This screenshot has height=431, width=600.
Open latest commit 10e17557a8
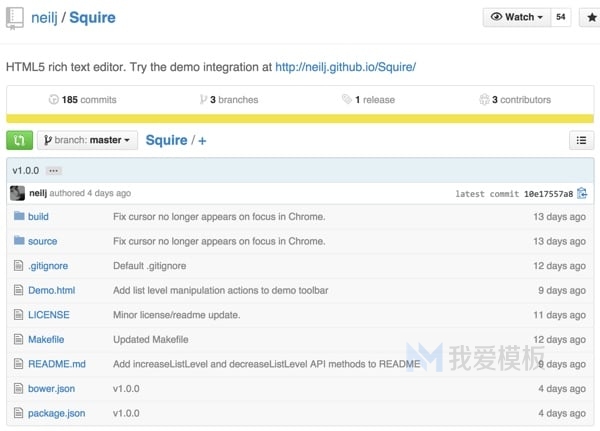click(x=548, y=194)
